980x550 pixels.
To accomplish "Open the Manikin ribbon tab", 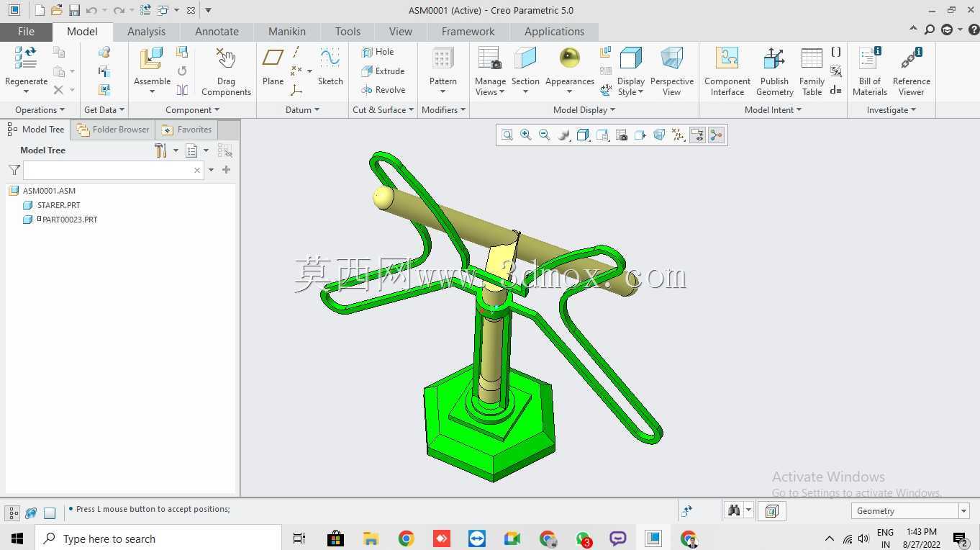I will pyautogui.click(x=287, y=32).
